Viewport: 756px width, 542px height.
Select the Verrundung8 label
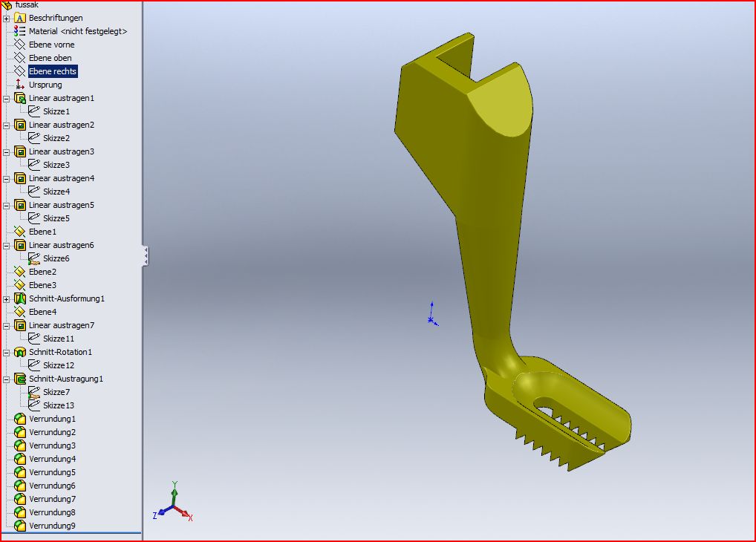tap(52, 512)
